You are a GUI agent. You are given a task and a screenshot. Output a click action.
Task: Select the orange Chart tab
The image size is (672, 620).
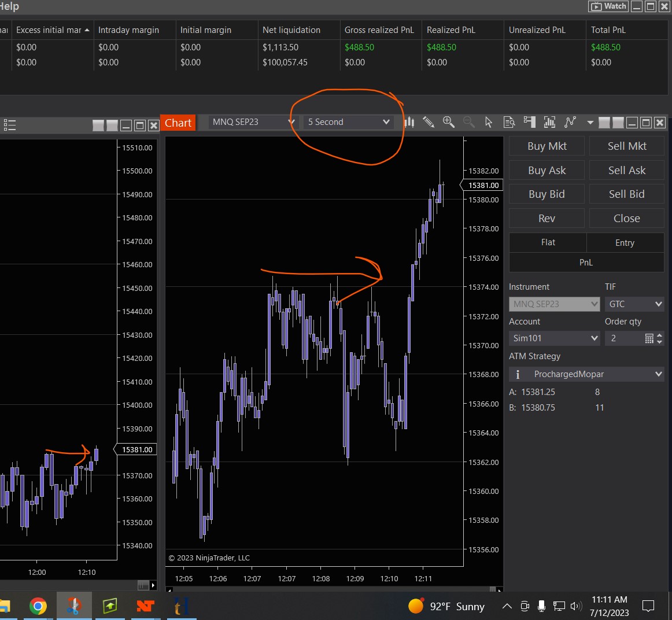pyautogui.click(x=178, y=123)
